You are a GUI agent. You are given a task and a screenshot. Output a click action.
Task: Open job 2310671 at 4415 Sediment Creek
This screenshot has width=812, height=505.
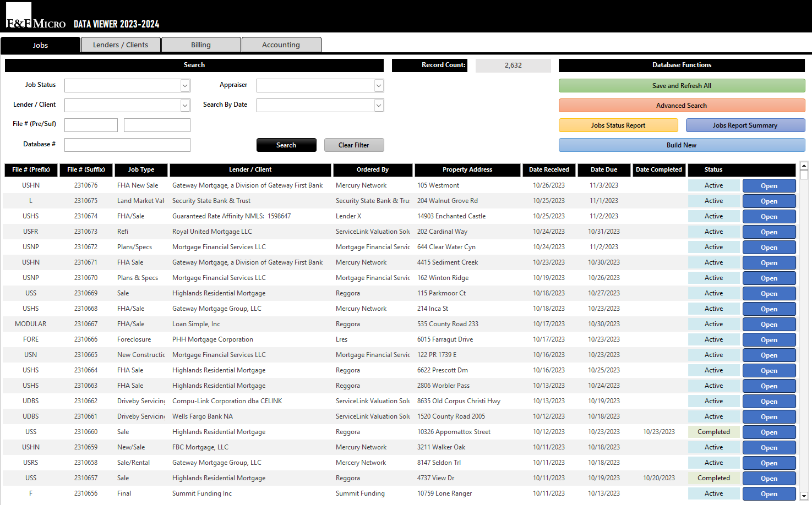[769, 262]
